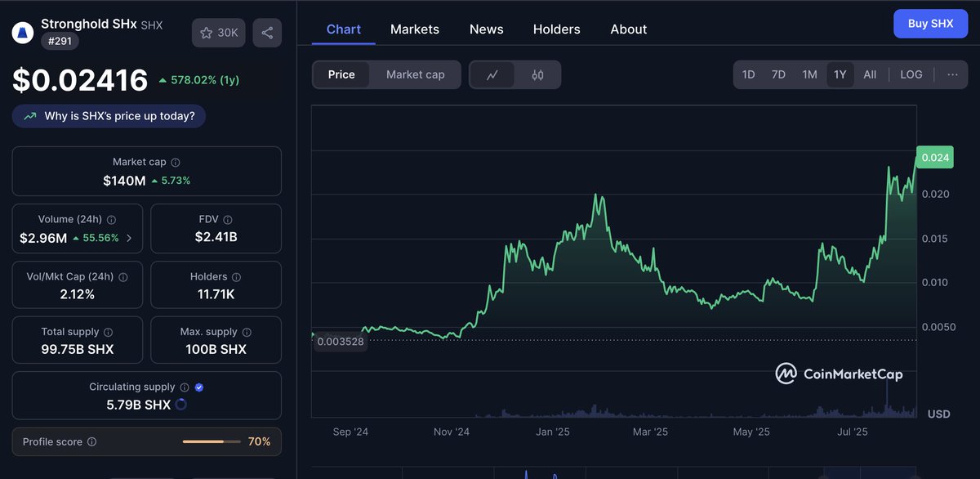Click the CoinMarketCap watermark on the chart
The height and width of the screenshot is (479, 980).
point(839,373)
